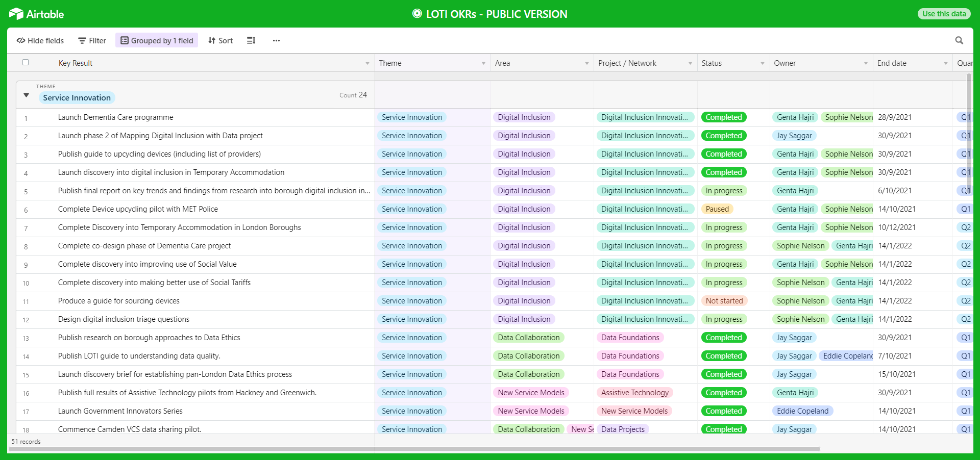
Task: Click the Hide fields button
Action: coord(40,40)
